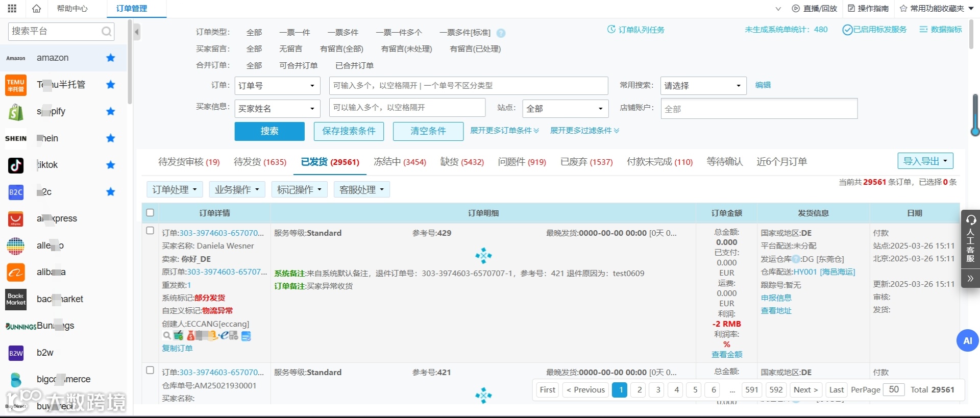Click the blue 'e' icon in first order
980x418 pixels.
pyautogui.click(x=223, y=336)
